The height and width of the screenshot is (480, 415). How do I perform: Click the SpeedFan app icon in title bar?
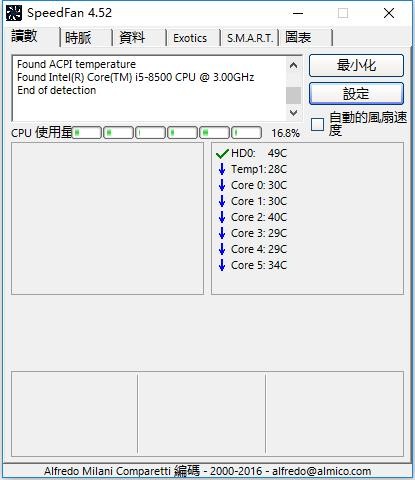pyautogui.click(x=14, y=13)
